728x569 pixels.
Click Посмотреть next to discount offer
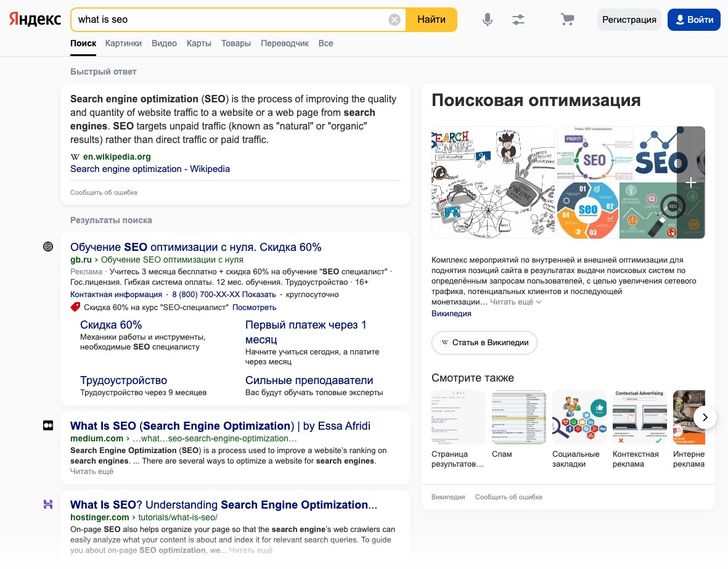point(254,307)
